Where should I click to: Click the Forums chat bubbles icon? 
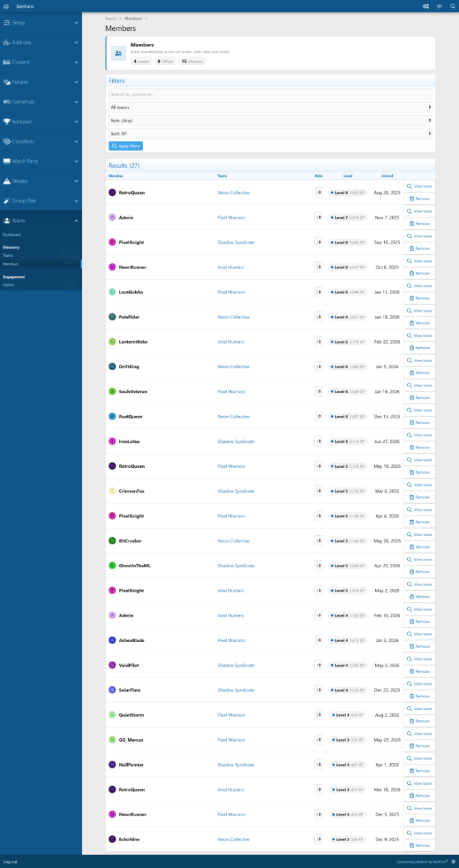[x=7, y=82]
